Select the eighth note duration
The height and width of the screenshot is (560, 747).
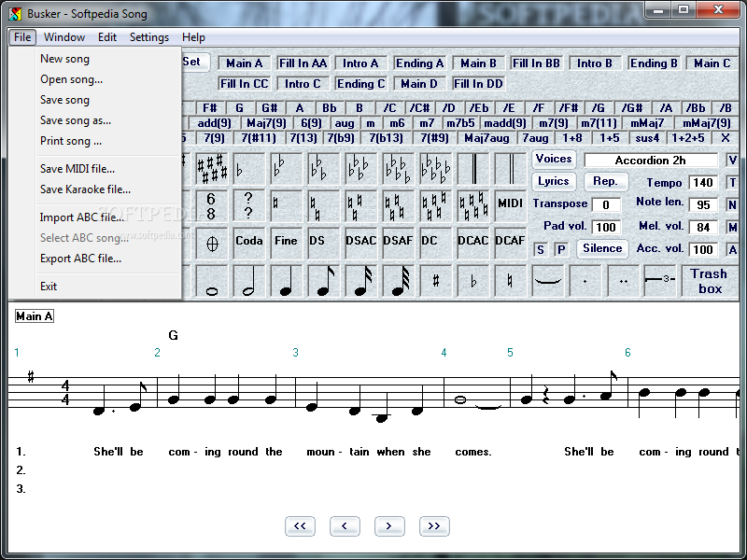(323, 282)
